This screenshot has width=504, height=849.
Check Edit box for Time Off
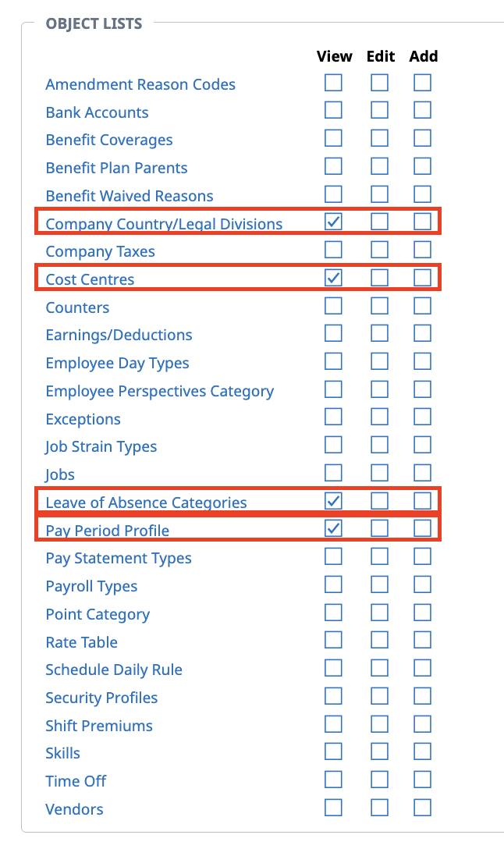click(379, 779)
